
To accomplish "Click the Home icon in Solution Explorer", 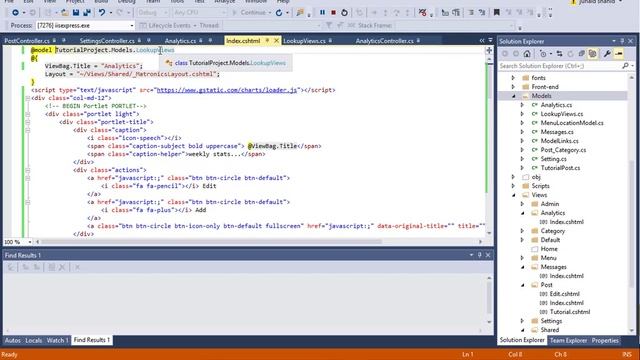I will point(527,54).
